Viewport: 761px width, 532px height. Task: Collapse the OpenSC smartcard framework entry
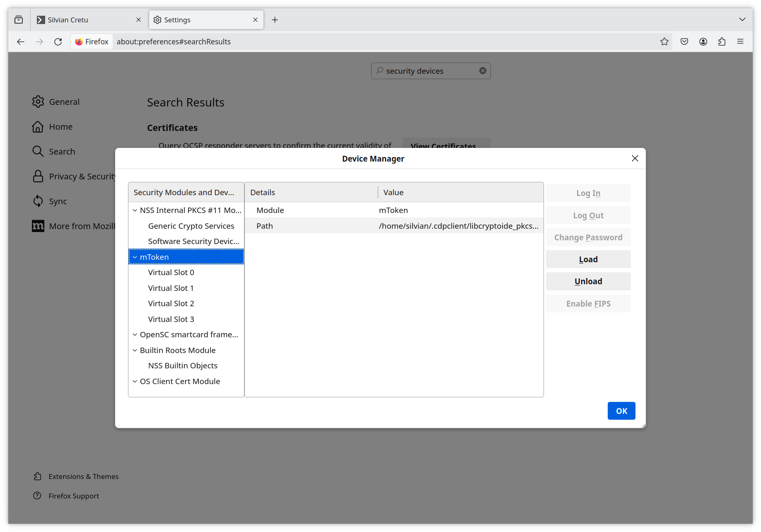click(135, 334)
